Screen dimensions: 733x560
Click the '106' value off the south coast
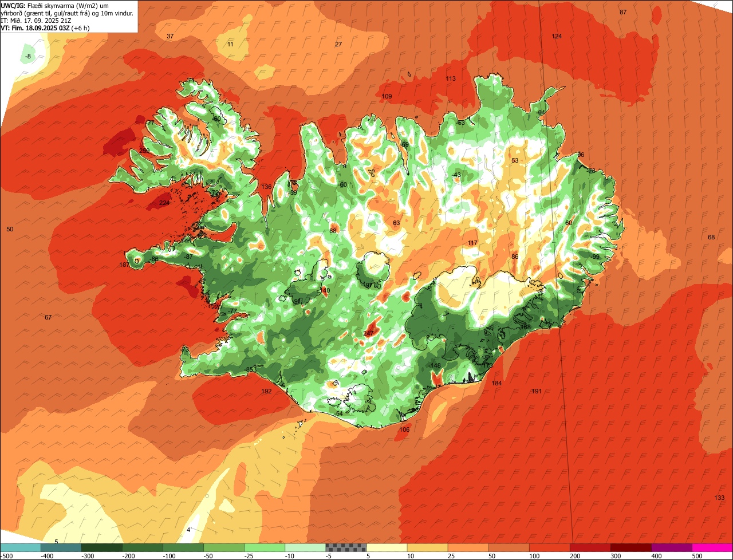tap(404, 429)
